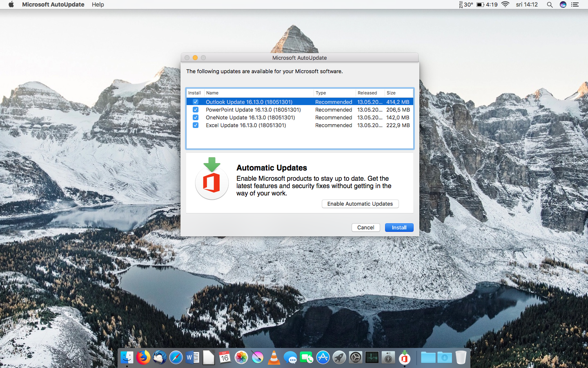
Task: Open the paintbrush color app in dock
Action: click(x=258, y=358)
